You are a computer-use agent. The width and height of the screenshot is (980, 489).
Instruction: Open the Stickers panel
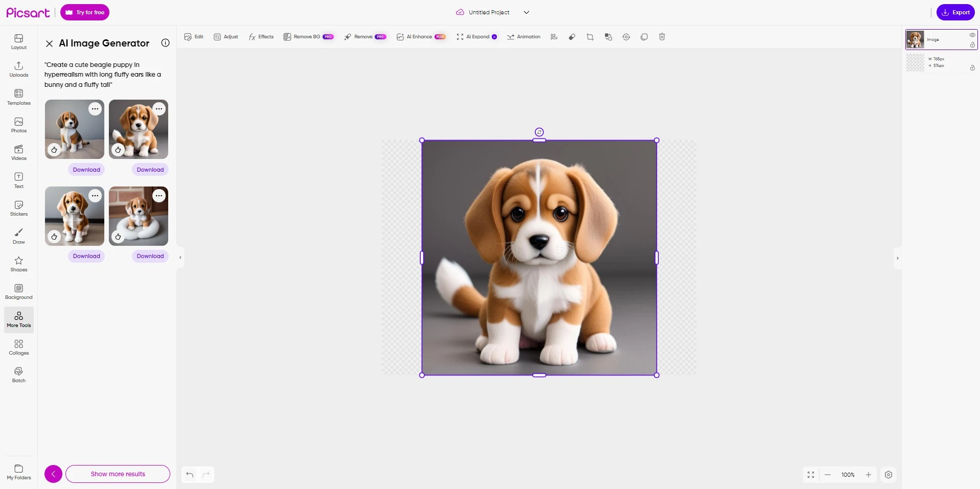(19, 208)
